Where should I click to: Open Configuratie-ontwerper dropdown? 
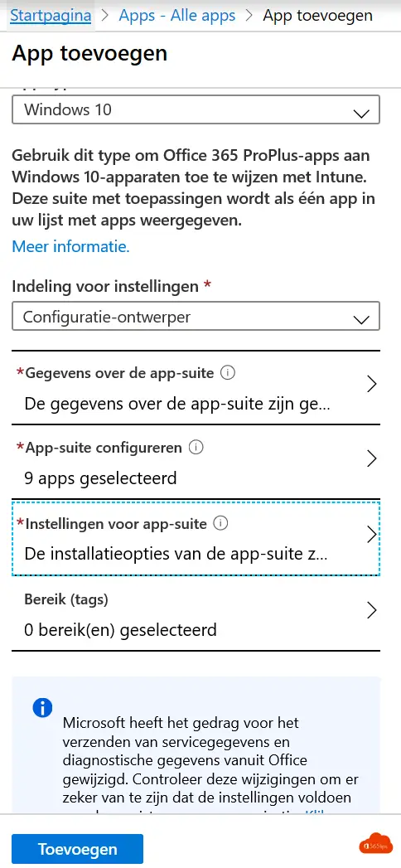point(196,317)
